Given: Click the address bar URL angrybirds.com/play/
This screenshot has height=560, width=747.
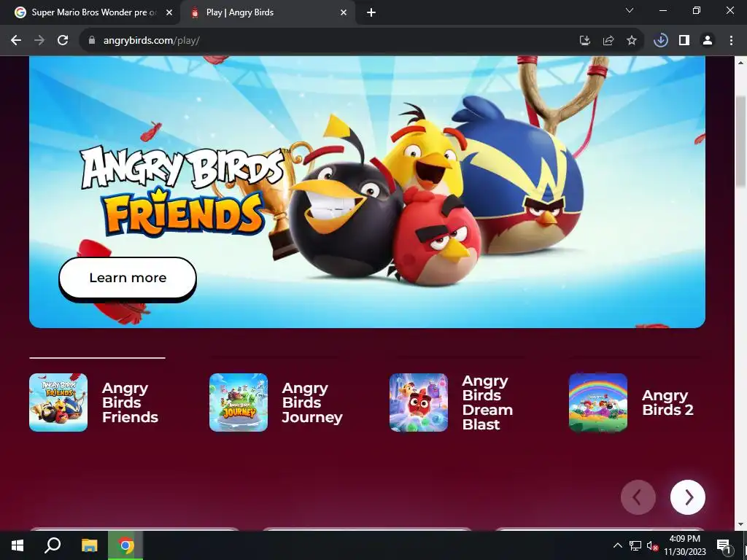Looking at the screenshot, I should (152, 41).
